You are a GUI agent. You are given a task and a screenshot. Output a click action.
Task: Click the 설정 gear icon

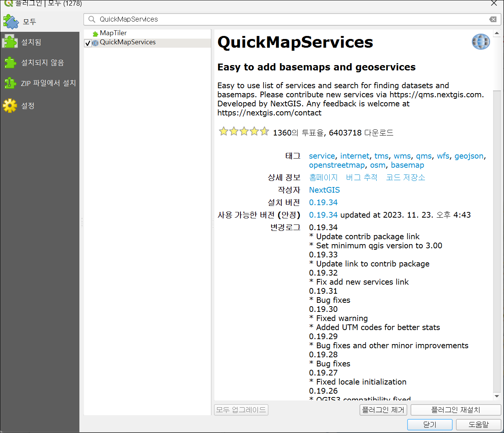(10, 106)
